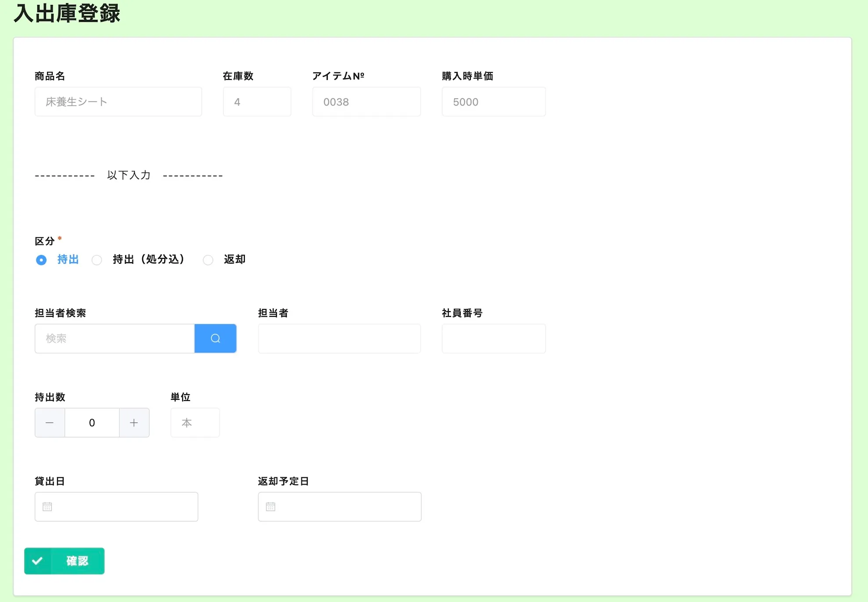
Task: Choose the 返却 radio option
Action: (208, 260)
